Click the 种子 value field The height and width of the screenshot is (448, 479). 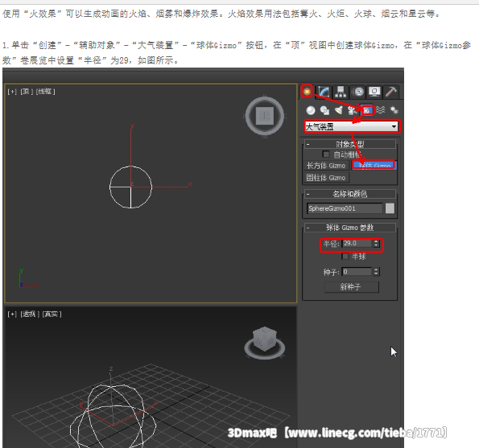coord(357,272)
